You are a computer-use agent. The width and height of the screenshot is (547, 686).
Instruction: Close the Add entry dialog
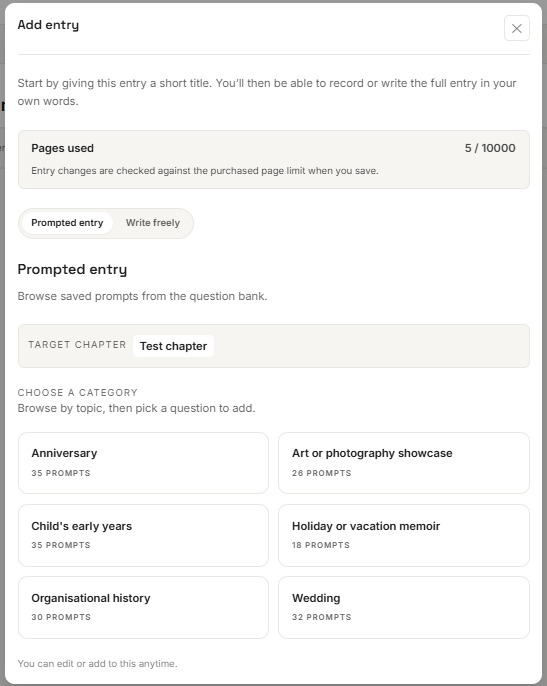[x=516, y=28]
